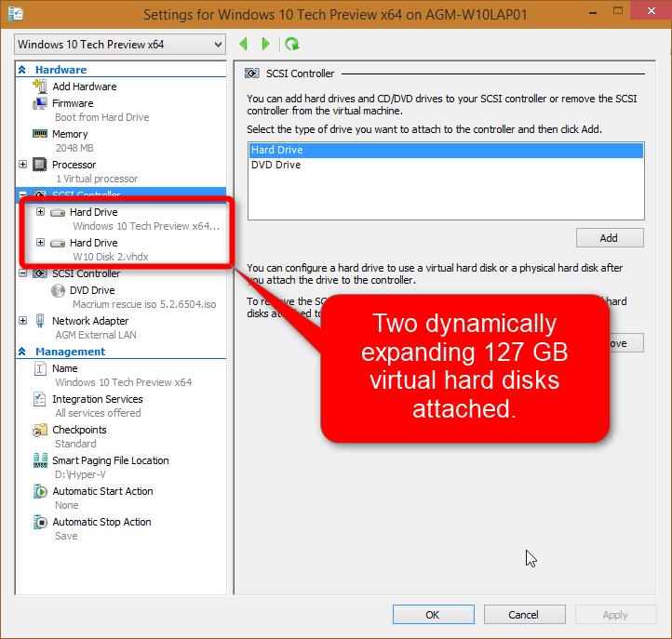Click the Management section header
The image size is (672, 639).
pyautogui.click(x=71, y=352)
